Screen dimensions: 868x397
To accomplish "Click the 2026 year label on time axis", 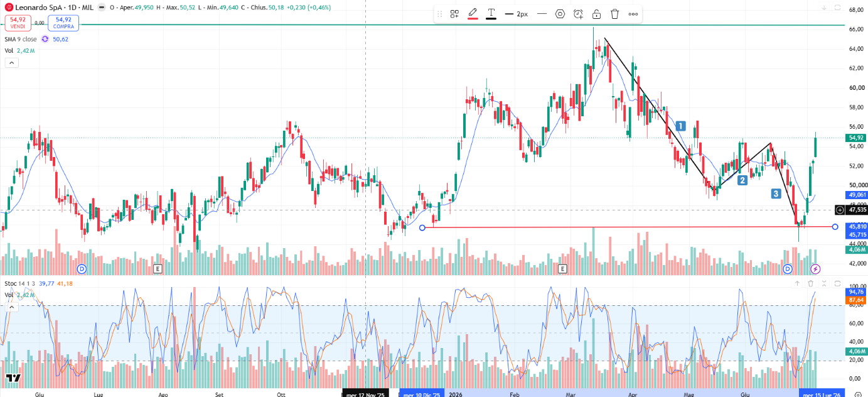I will [456, 394].
